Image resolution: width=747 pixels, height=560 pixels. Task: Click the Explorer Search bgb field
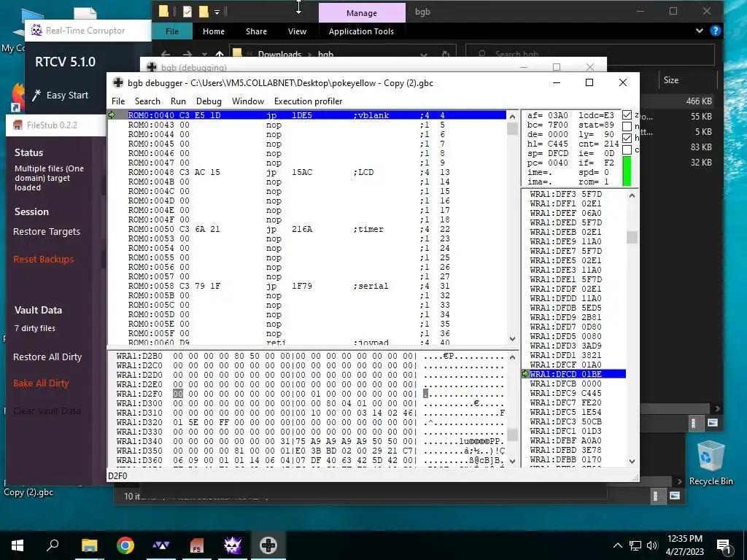click(589, 54)
